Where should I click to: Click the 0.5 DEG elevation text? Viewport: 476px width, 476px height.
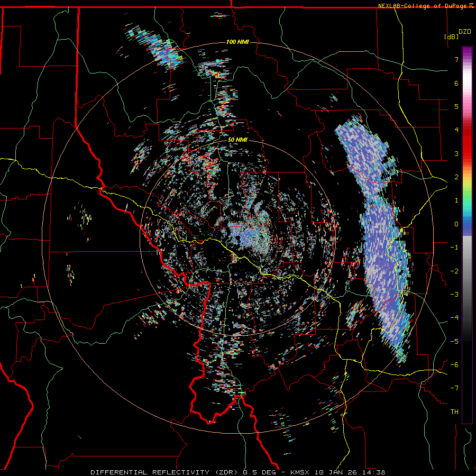260,472
